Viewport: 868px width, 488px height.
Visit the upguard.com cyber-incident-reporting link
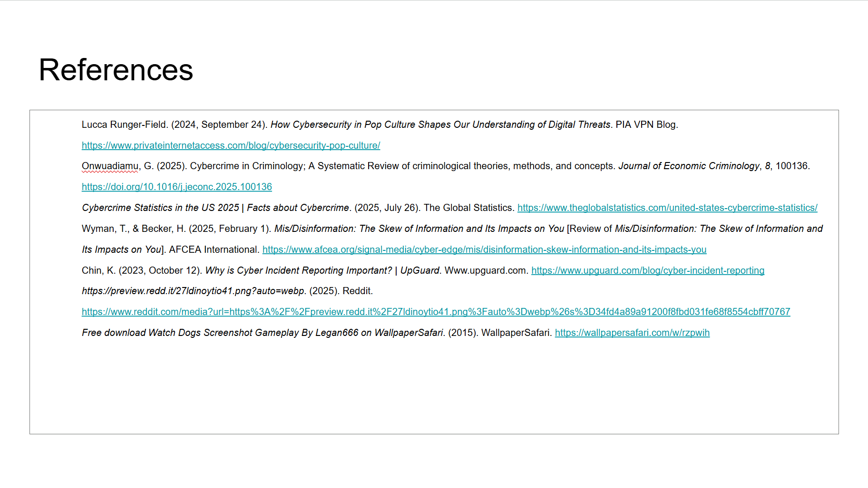(647, 270)
